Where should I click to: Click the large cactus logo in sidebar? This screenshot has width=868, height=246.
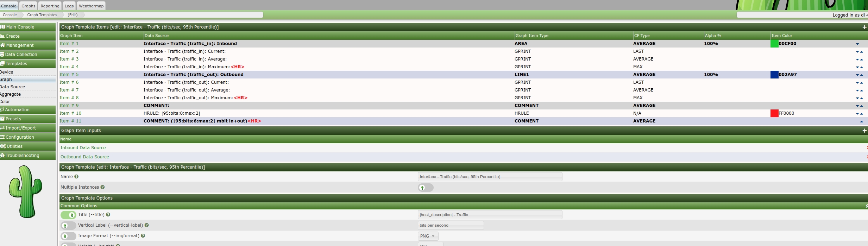click(26, 192)
